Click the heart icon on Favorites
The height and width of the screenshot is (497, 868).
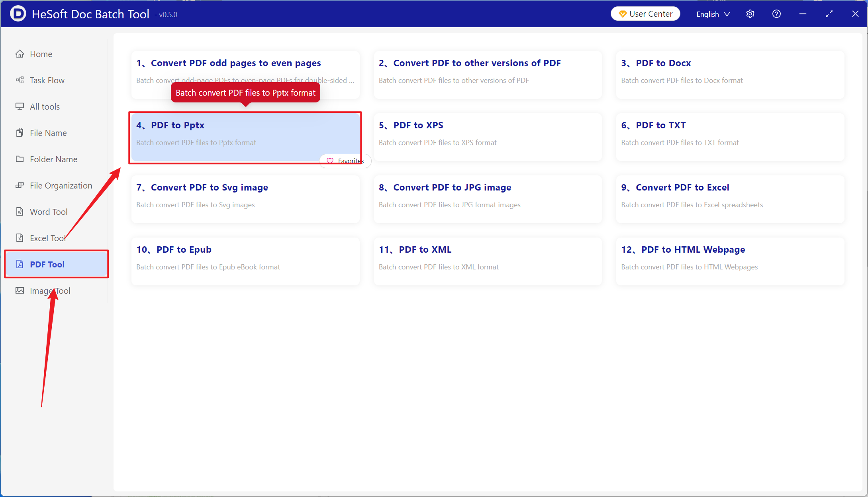[330, 161]
